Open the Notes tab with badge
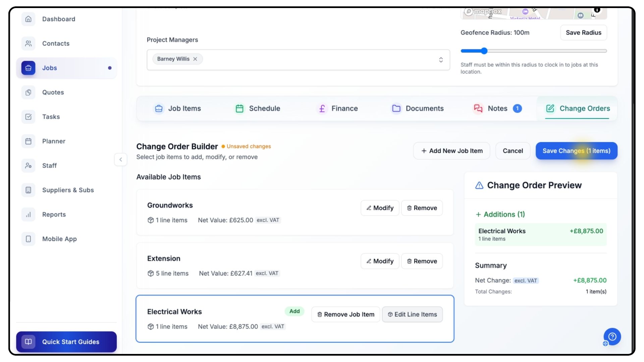 [x=497, y=109]
